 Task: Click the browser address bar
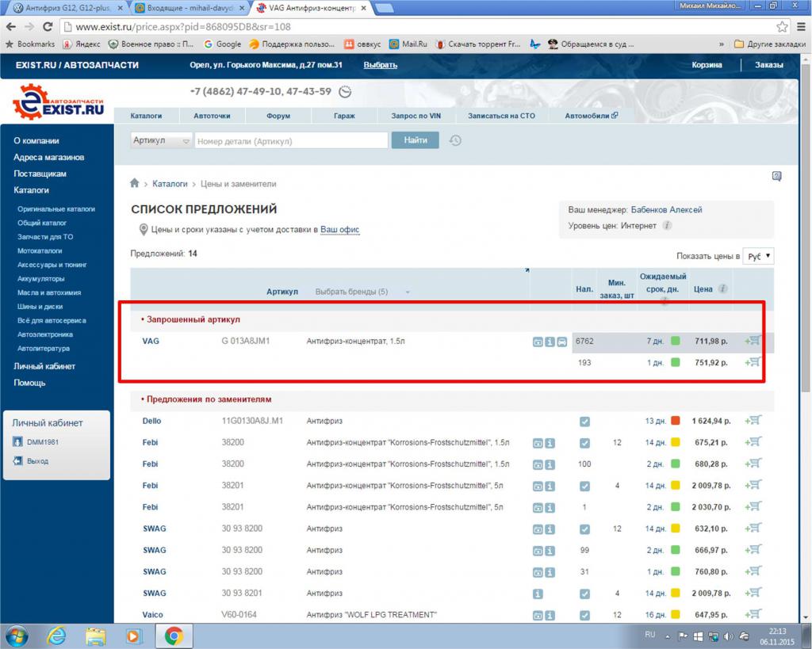pyautogui.click(x=417, y=26)
